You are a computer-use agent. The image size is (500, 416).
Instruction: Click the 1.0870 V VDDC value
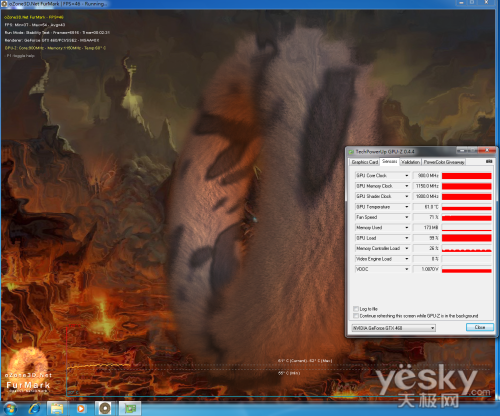[x=427, y=269]
